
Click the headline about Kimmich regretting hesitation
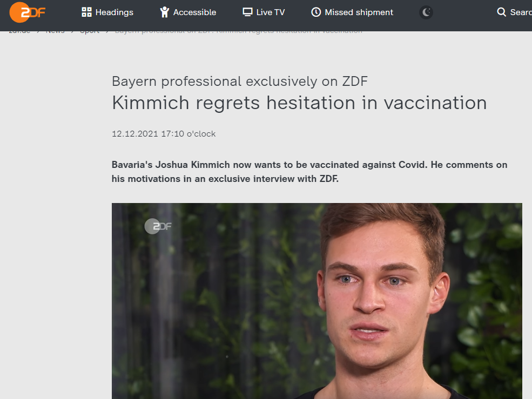[x=299, y=102]
